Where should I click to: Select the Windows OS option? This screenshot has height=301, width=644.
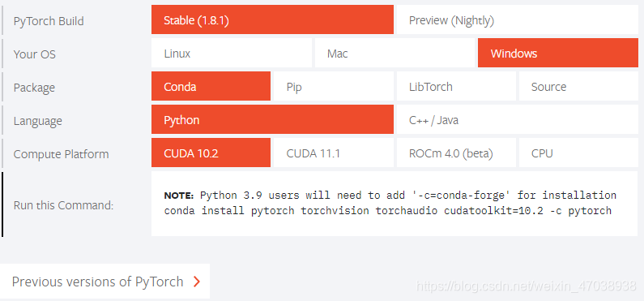coord(558,53)
